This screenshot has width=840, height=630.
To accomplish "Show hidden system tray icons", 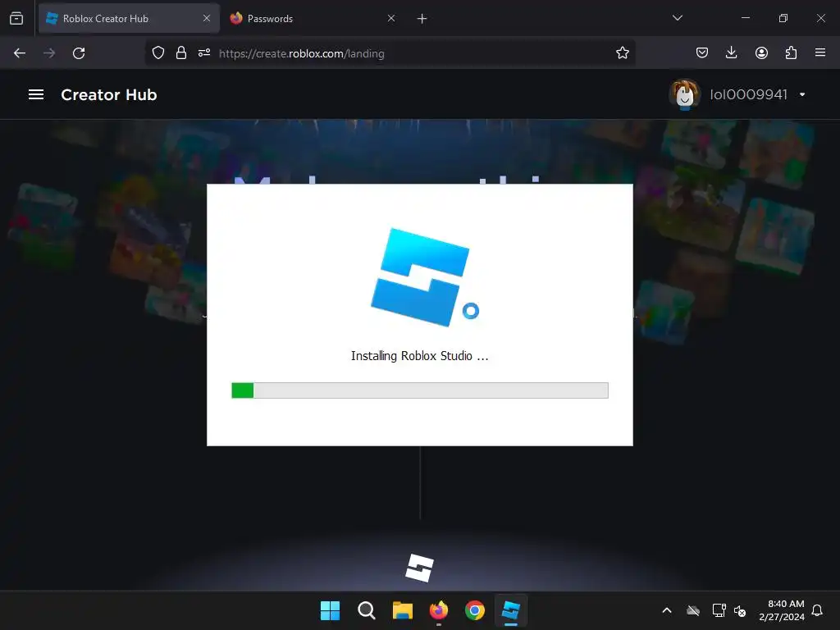I will [667, 610].
